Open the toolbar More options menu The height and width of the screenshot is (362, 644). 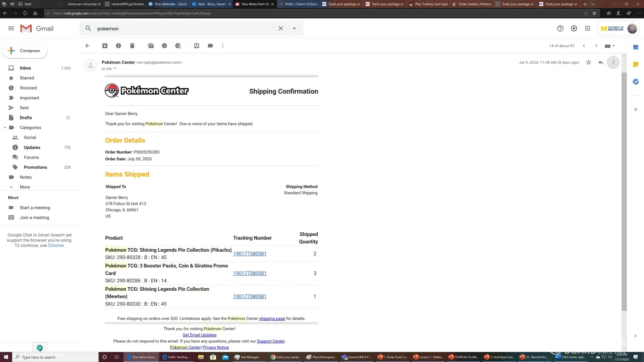point(223,46)
